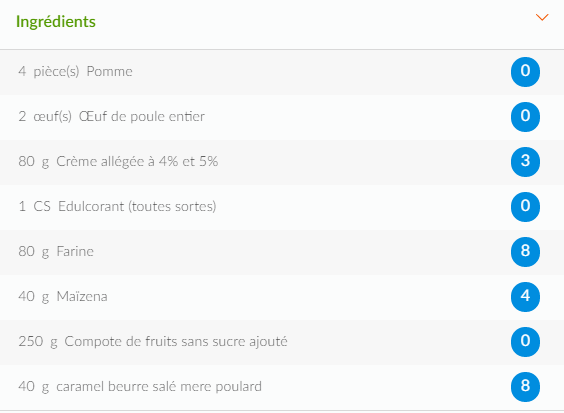Viewport: 564px width, 413px height.
Task: Click the points badge for Compote de fruits
Action: click(x=525, y=341)
